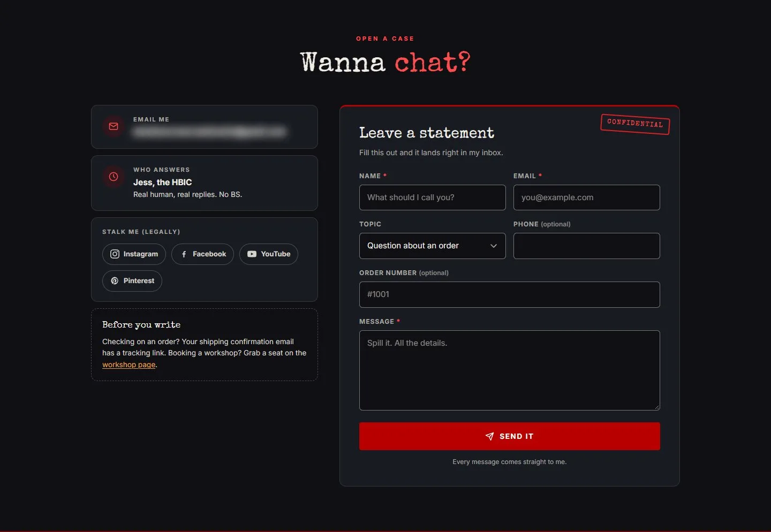Open the Instagram profile link

pos(134,254)
